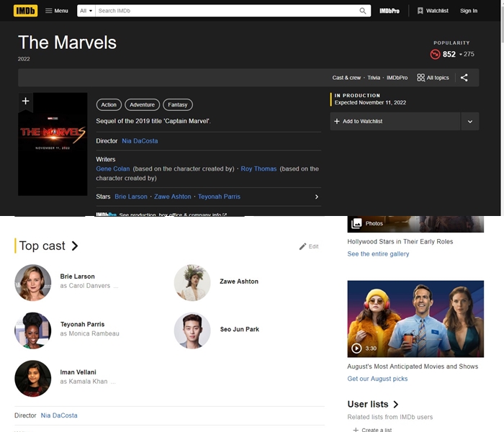Click the 'as Monica Rambeau' character text
This screenshot has height=432, width=504.
click(x=90, y=333)
